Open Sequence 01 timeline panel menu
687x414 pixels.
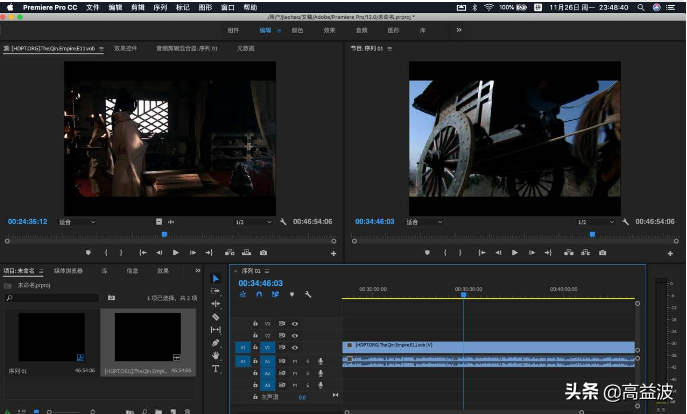pos(267,271)
